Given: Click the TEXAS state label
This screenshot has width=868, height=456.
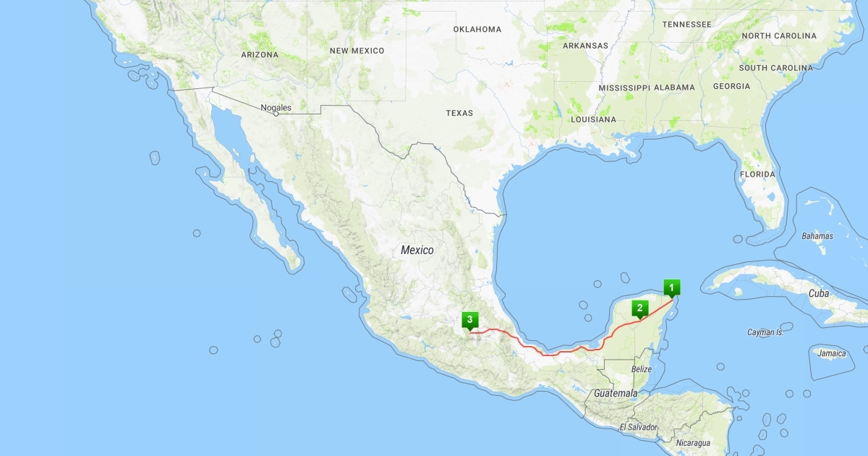Looking at the screenshot, I should (x=459, y=113).
